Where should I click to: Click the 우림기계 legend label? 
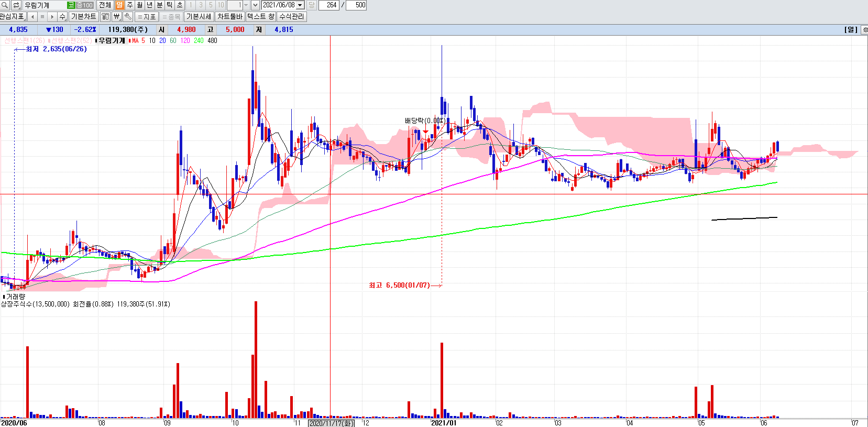click(x=112, y=40)
